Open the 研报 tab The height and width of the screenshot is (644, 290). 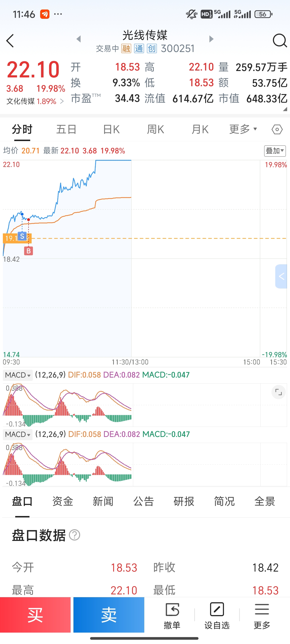[x=184, y=501]
